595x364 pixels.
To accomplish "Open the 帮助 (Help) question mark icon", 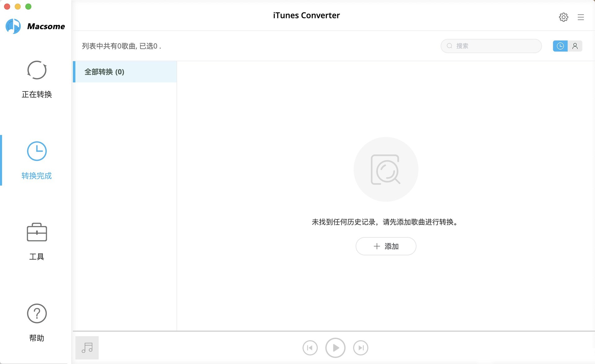I will [x=37, y=313].
